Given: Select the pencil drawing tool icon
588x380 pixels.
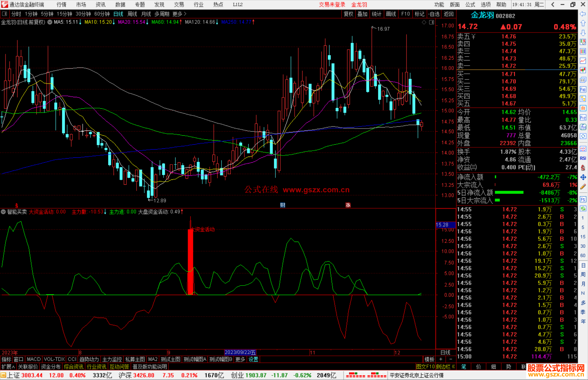Looking at the screenshot, I should (583, 187).
